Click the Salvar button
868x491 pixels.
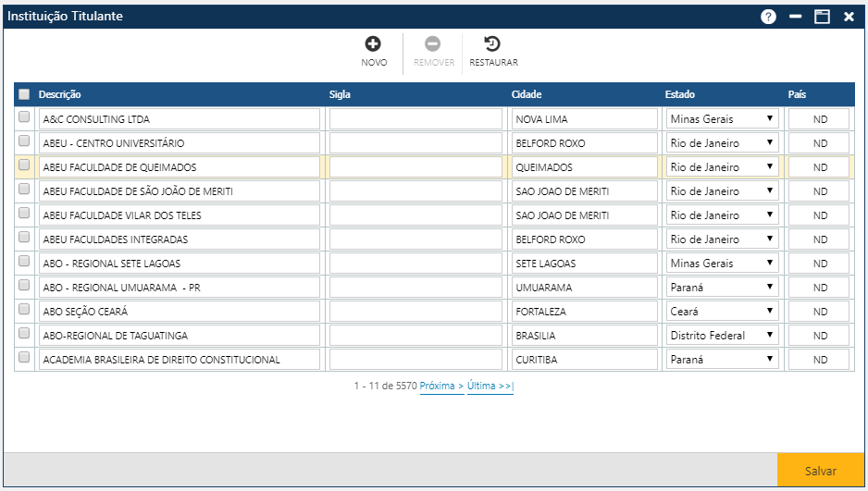821,471
